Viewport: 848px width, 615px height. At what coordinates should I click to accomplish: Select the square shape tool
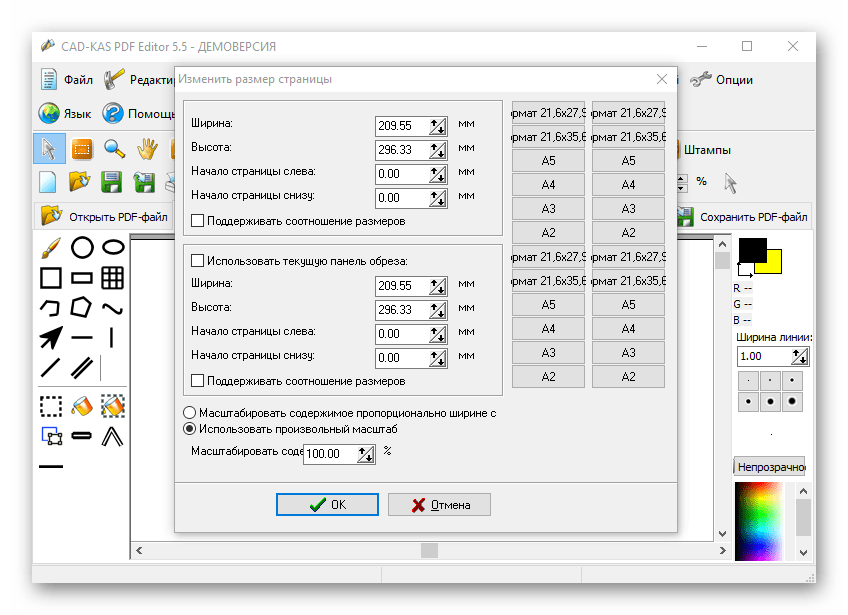(51, 278)
